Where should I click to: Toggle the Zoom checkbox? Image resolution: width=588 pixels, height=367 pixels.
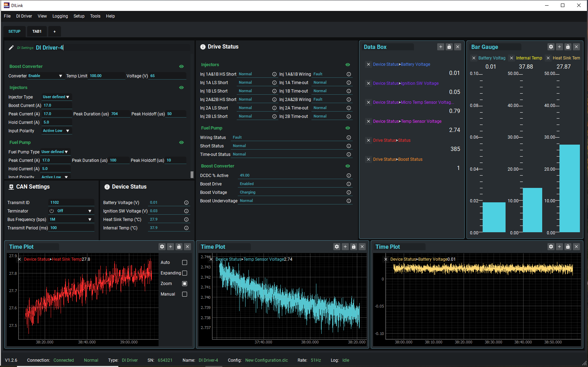185,284
